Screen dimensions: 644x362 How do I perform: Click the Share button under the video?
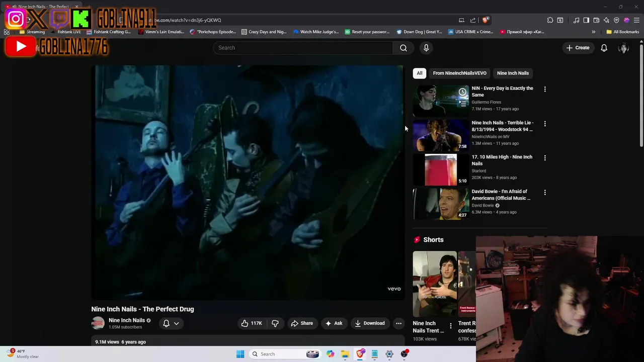[302, 323]
